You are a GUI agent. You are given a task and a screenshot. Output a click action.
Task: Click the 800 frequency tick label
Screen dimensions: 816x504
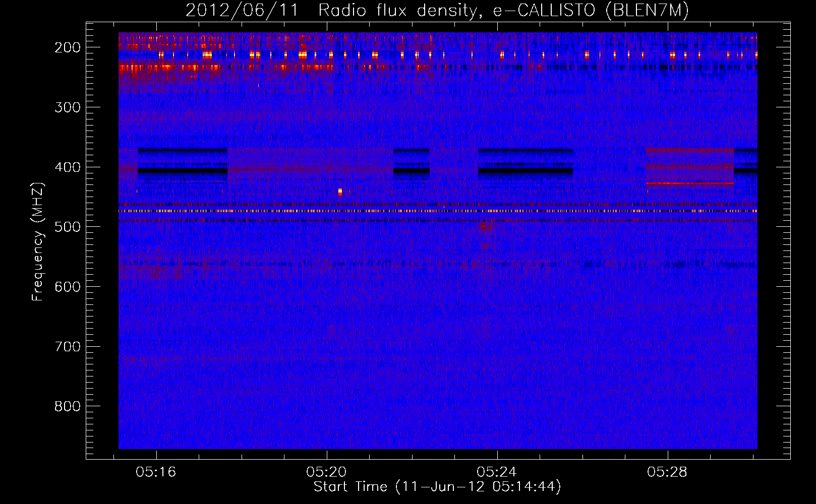point(68,406)
